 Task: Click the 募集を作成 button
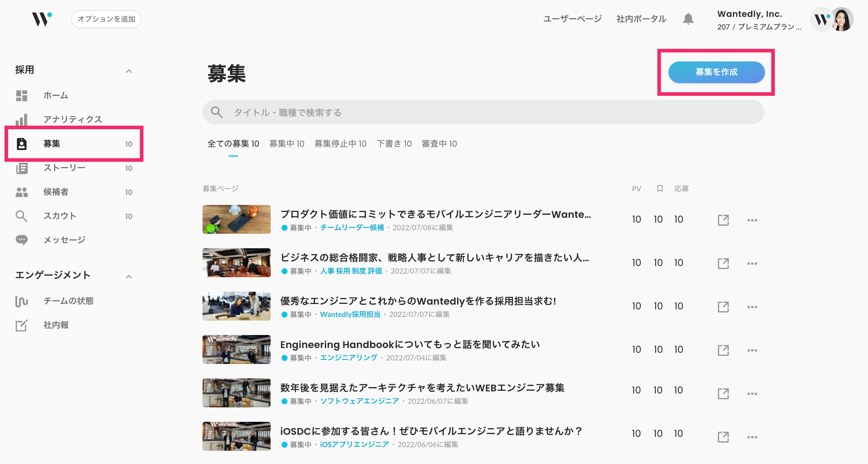tap(716, 72)
